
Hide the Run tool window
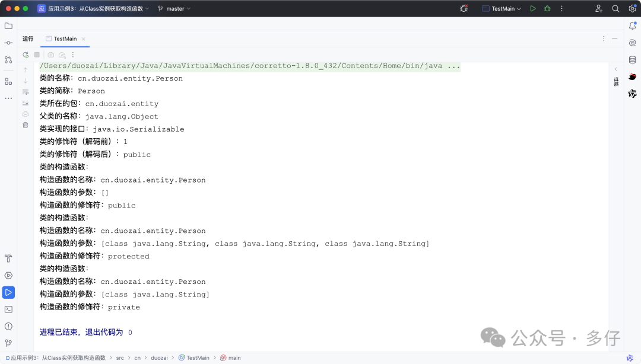(614, 39)
